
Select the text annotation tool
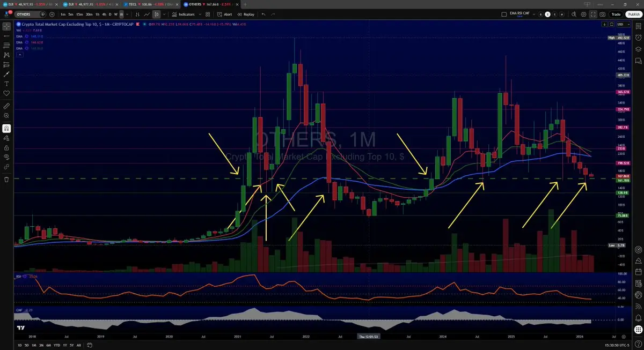tap(6, 84)
